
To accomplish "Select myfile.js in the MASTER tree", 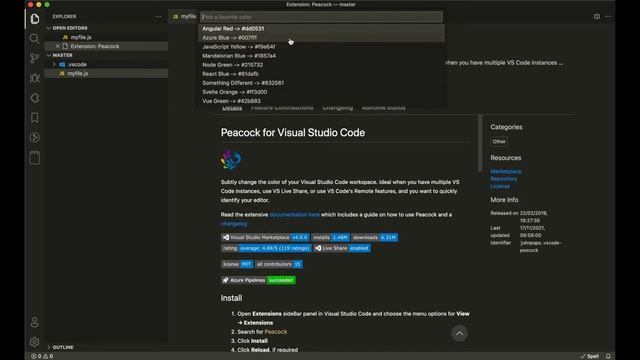I will click(107, 73).
